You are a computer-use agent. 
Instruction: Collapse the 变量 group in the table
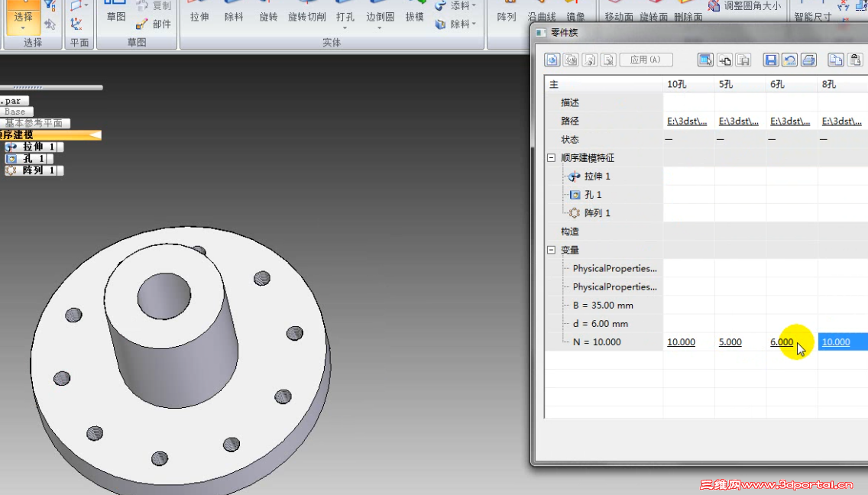coord(552,250)
